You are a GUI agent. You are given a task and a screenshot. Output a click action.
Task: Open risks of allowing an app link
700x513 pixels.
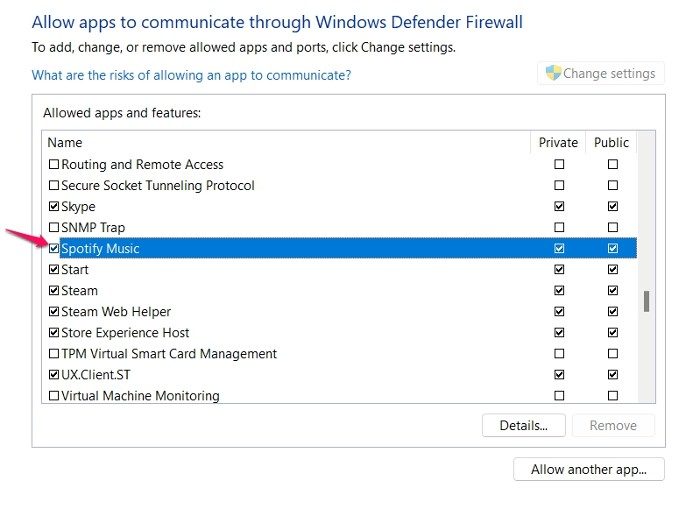(191, 75)
